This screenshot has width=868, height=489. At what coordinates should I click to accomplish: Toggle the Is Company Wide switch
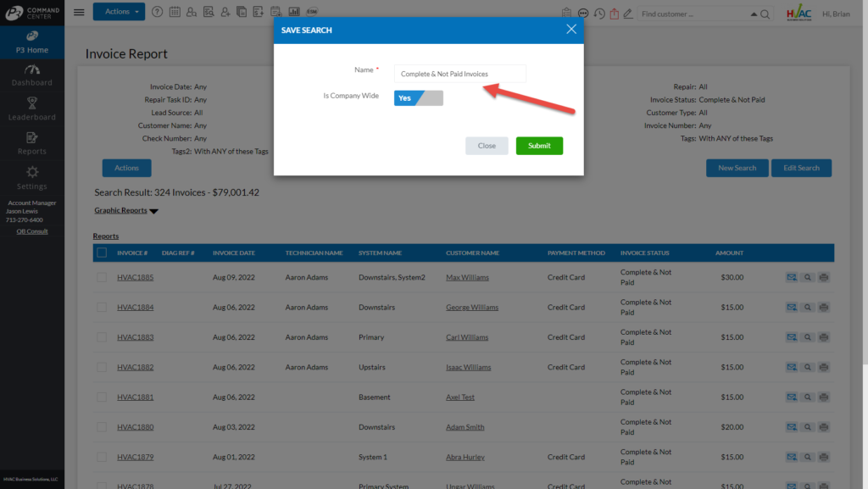tap(418, 97)
